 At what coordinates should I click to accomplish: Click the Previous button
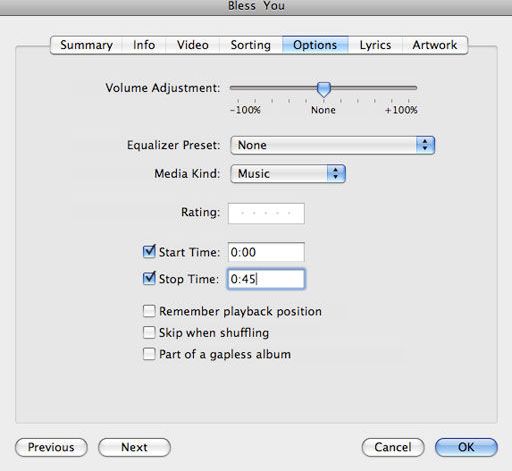(x=51, y=447)
